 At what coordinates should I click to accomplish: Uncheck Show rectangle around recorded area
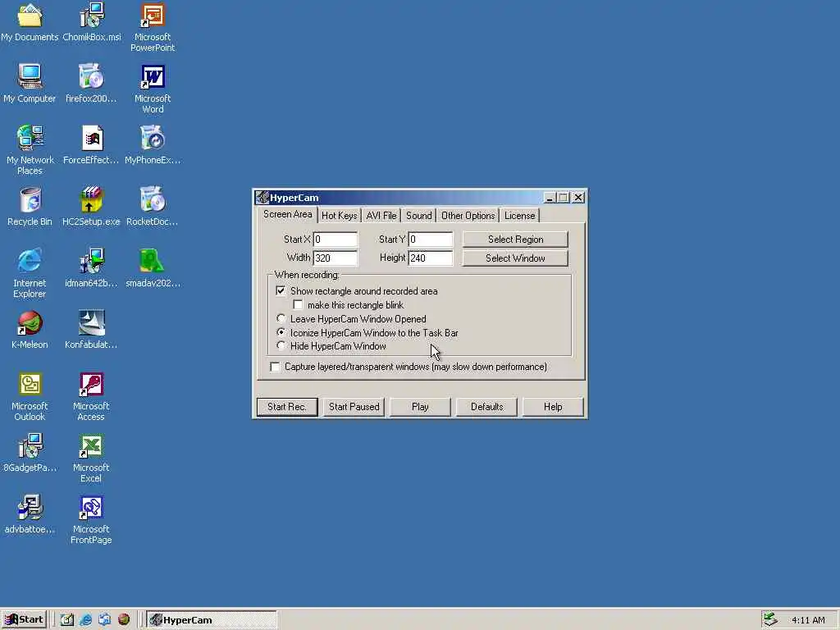point(281,291)
